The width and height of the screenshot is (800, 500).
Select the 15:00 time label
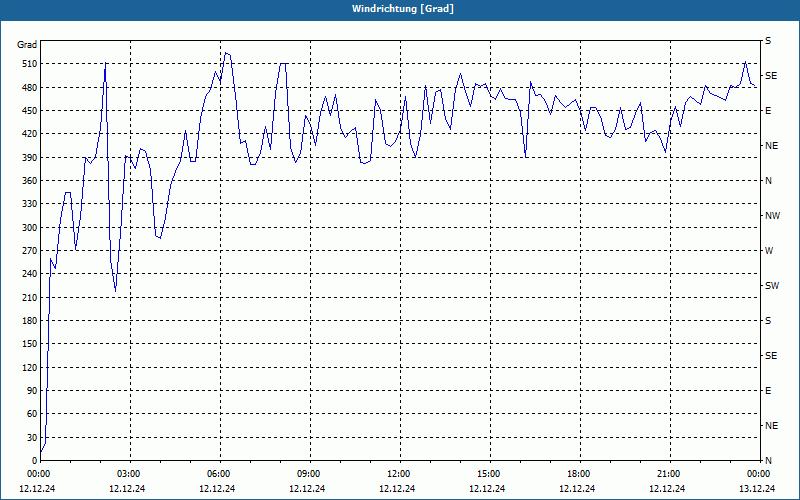(490, 473)
